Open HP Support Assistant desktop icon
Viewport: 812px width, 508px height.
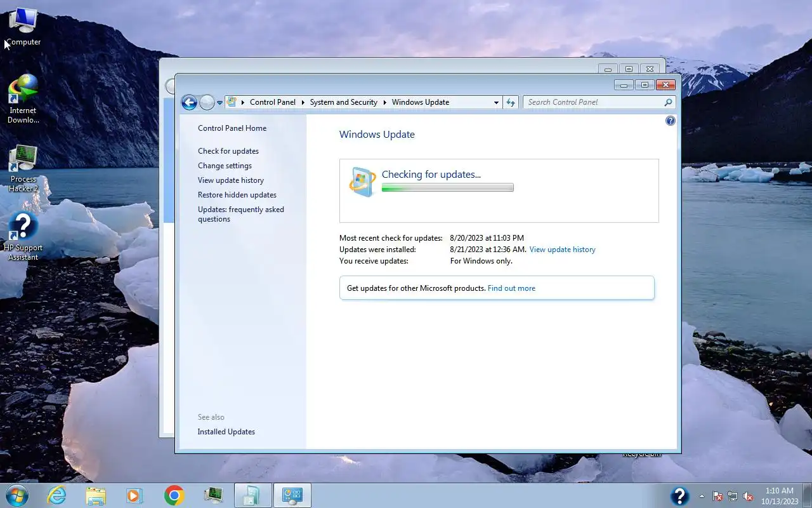click(x=23, y=236)
